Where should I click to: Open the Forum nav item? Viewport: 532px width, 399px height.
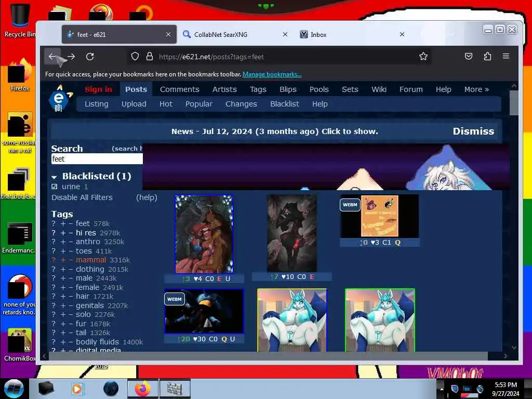[x=411, y=89]
